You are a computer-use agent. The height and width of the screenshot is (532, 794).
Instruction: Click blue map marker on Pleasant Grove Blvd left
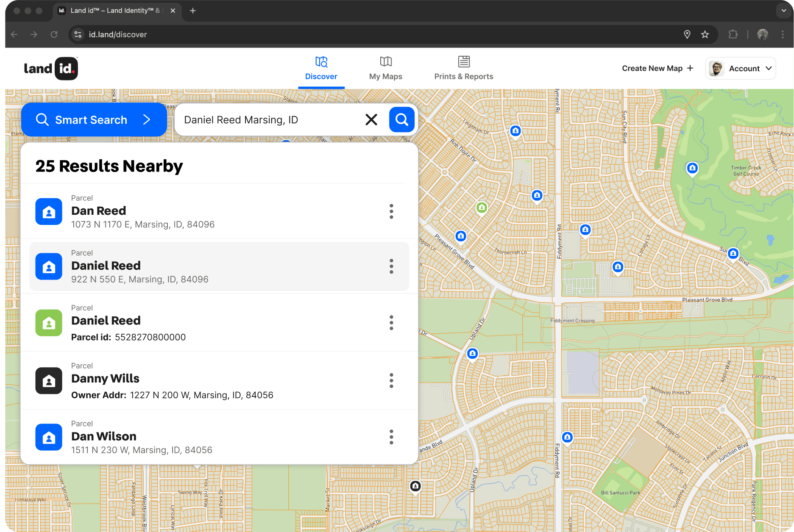[x=461, y=236]
